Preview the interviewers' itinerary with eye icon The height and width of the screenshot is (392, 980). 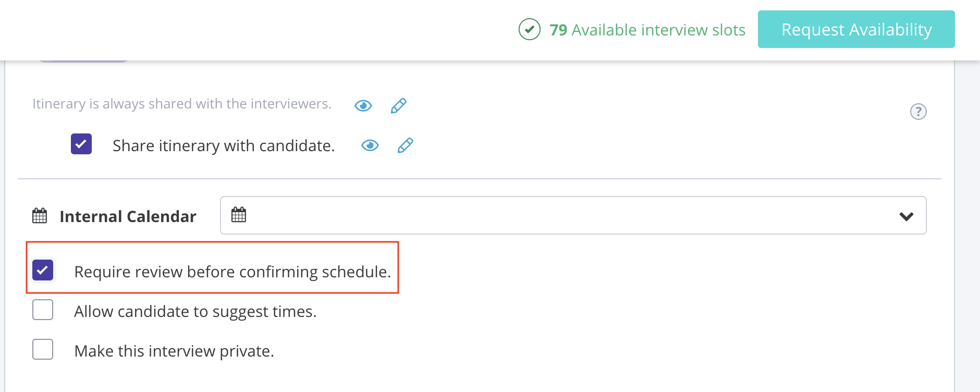(x=363, y=106)
